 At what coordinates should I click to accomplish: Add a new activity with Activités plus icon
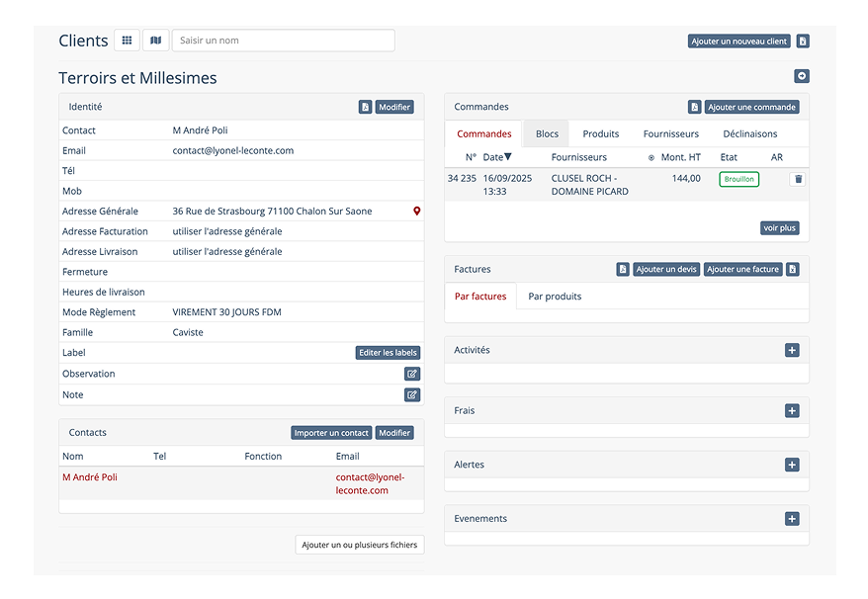coord(791,350)
